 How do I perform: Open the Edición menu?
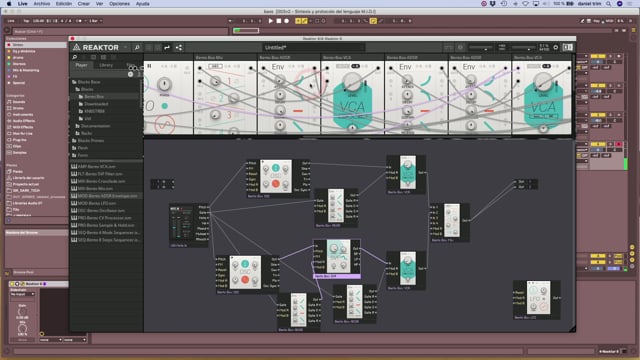click(x=64, y=4)
